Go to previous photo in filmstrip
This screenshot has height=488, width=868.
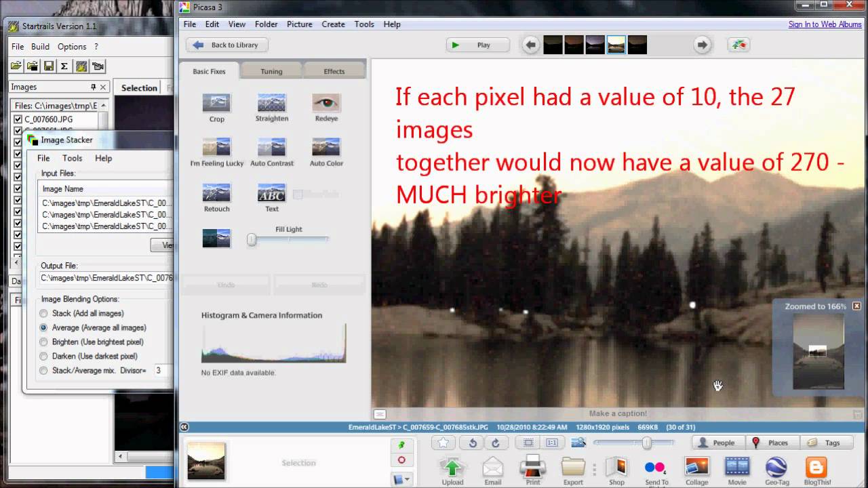click(531, 45)
